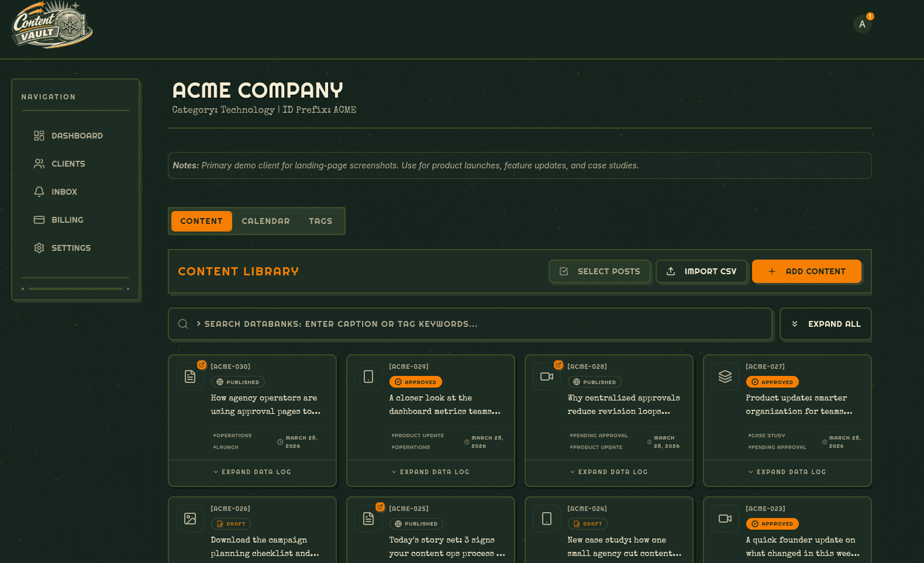Click Draft status badge on ACME-026

231,524
